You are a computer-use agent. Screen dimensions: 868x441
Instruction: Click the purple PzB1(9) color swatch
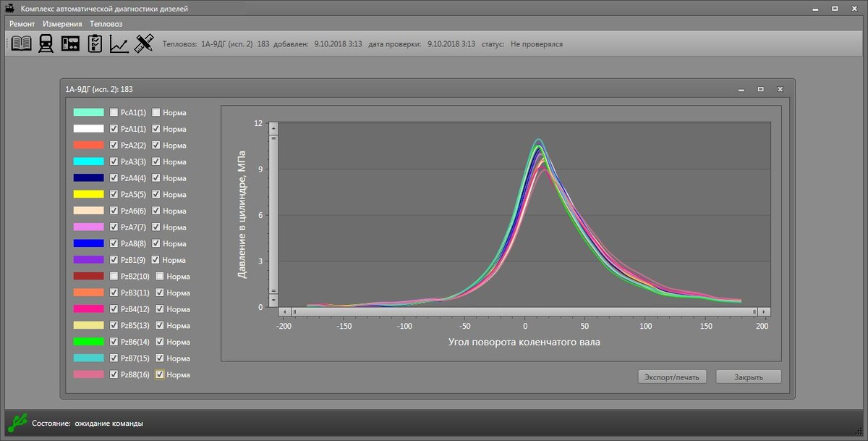pos(88,259)
